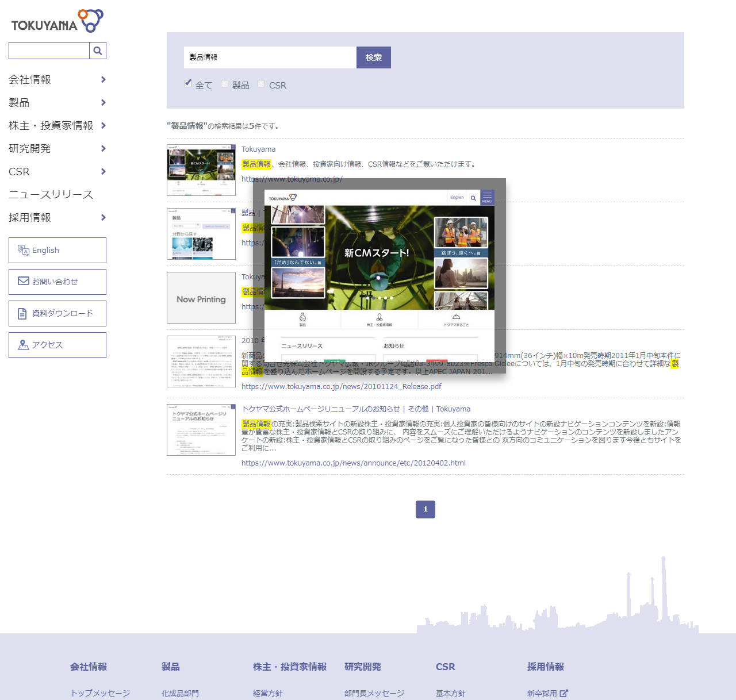Click the main search field containing 製品情報
Viewport: 736px width, 700px height.
[270, 57]
